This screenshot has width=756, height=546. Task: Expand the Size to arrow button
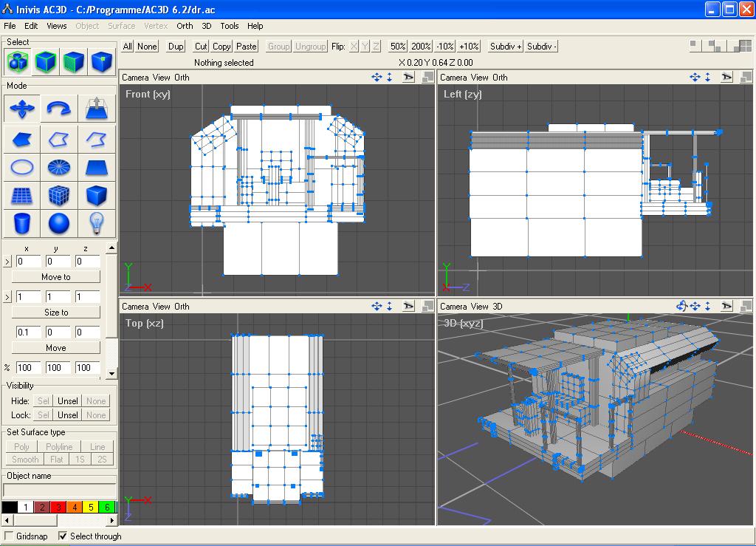coord(7,297)
